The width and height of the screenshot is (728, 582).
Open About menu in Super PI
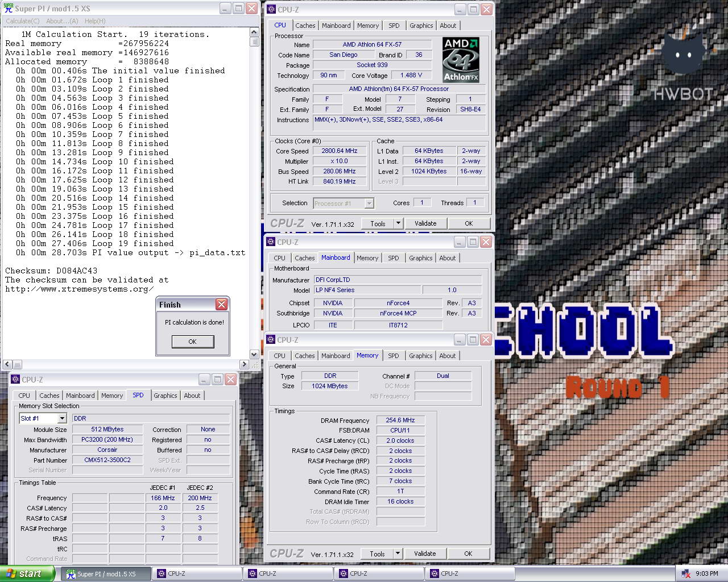click(62, 21)
